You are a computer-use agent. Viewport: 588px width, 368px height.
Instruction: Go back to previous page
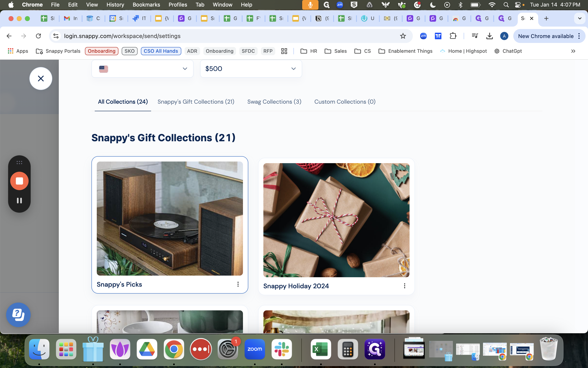tap(9, 36)
